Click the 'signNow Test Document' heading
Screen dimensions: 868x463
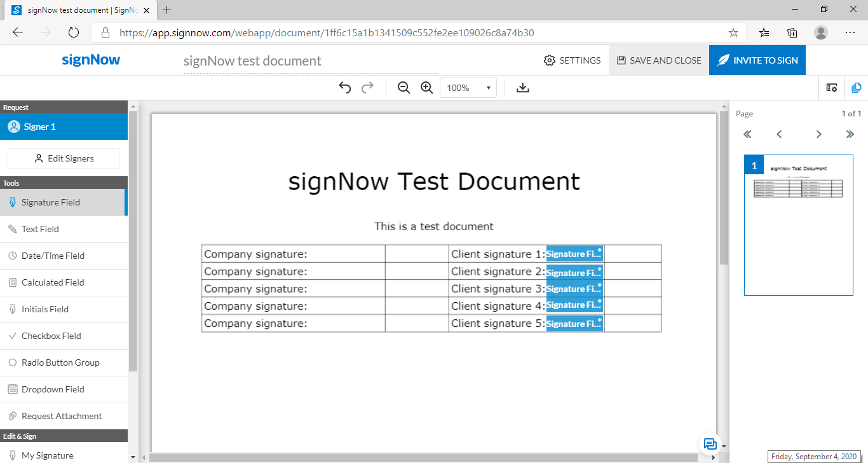434,181
